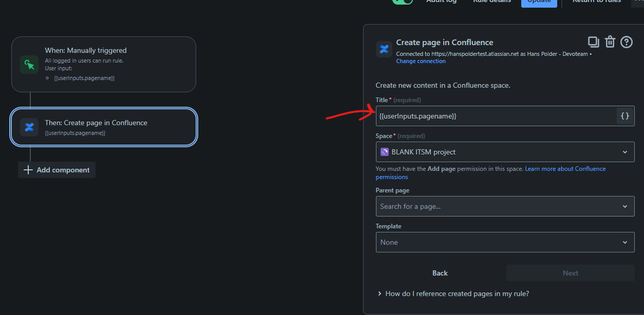Viewport: 644px width, 315px height.
Task: Click manual trigger cursor icon
Action: pos(29,64)
